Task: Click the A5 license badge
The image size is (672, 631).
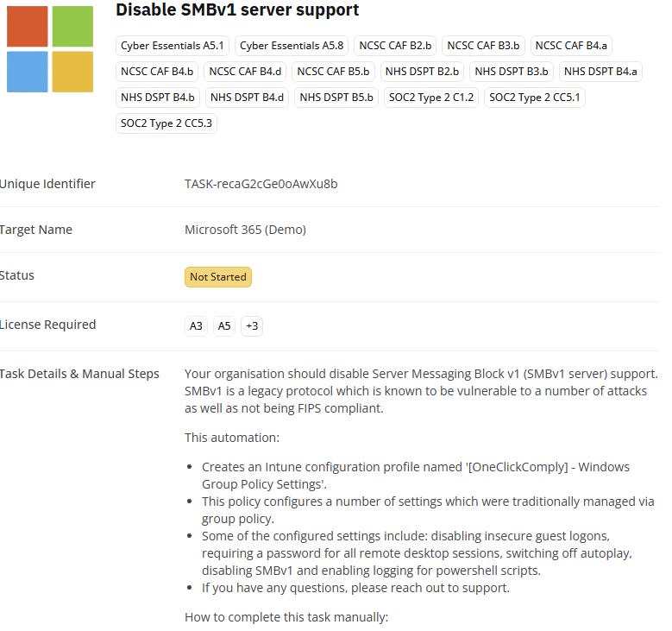Action: 224,326
